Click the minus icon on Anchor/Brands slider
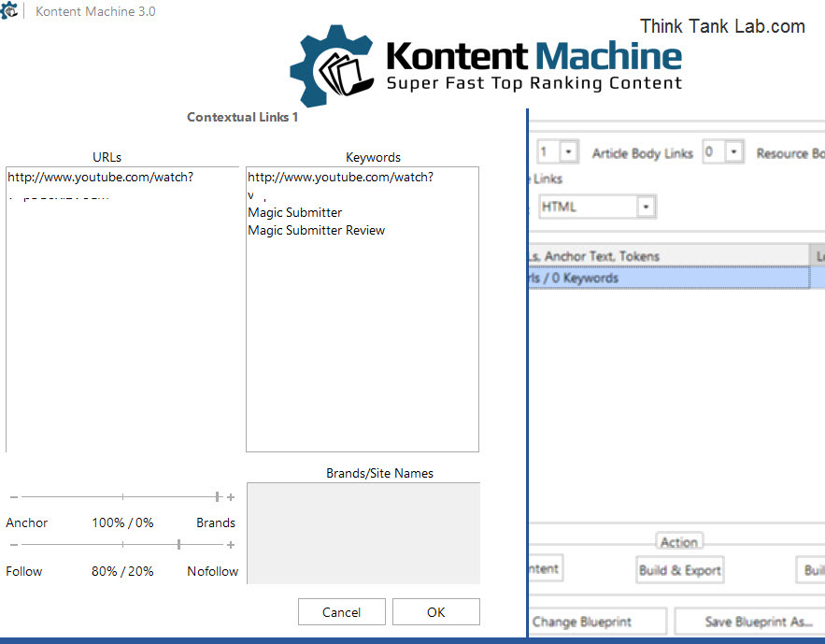 pos(14,497)
